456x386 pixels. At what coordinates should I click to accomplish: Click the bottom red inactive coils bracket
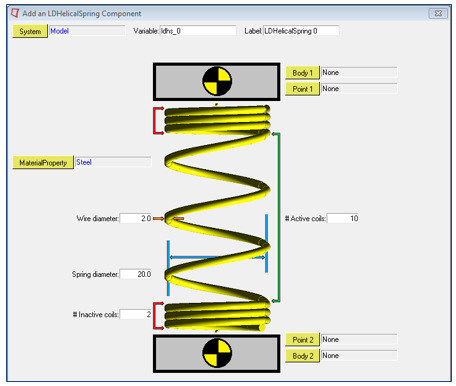click(x=158, y=316)
